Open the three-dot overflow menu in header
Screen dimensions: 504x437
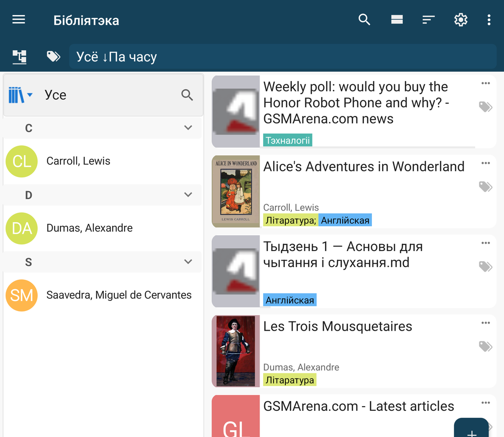(x=489, y=20)
